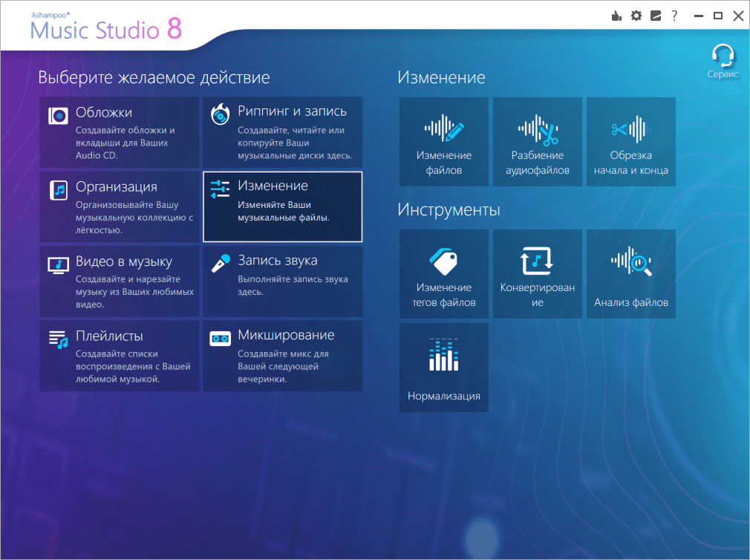Image resolution: width=750 pixels, height=560 pixels.
Task: Choose the Организация title
Action: pyautogui.click(x=117, y=187)
